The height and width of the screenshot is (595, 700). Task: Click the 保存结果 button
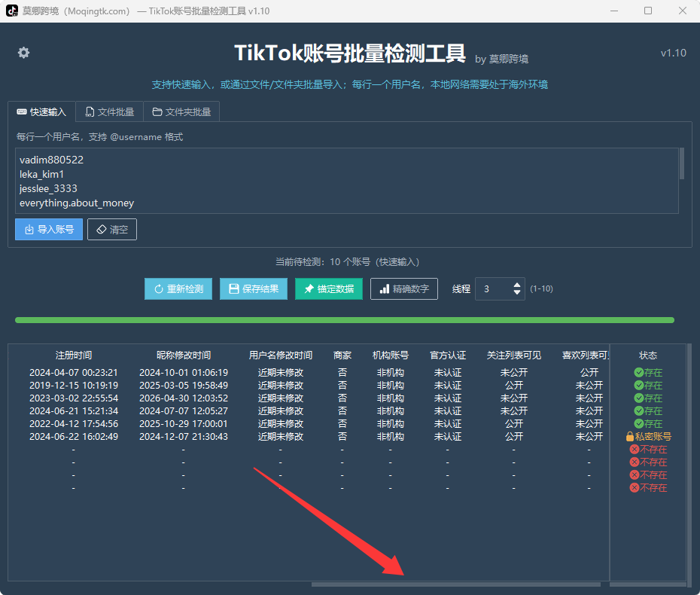click(x=254, y=289)
